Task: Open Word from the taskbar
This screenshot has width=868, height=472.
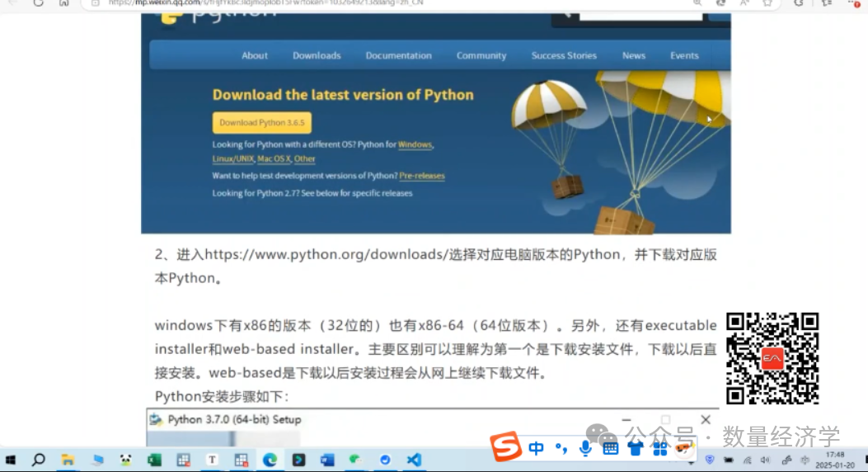Action: click(327, 460)
